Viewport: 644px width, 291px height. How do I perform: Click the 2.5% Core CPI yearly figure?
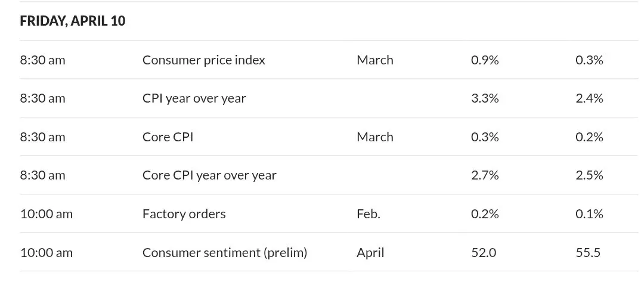click(589, 175)
